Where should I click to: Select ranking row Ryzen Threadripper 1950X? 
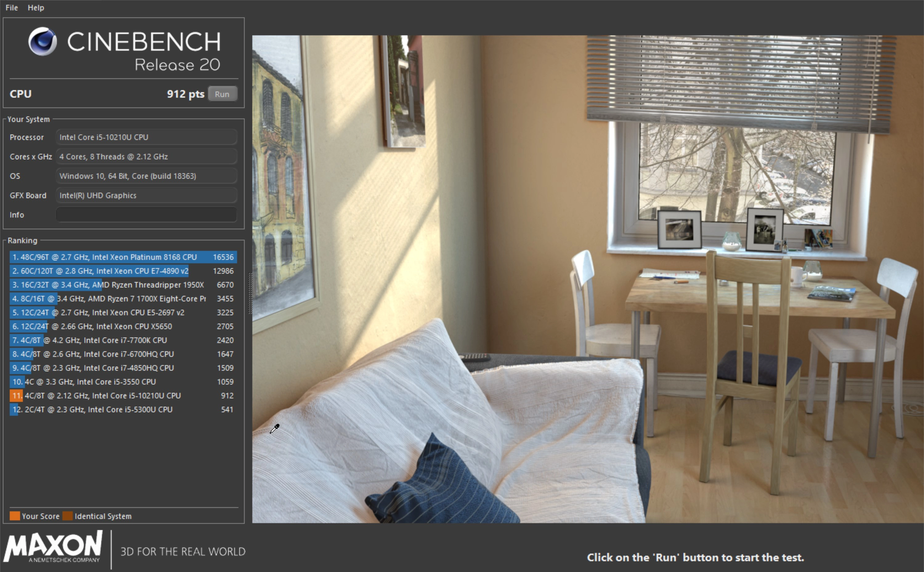point(123,284)
